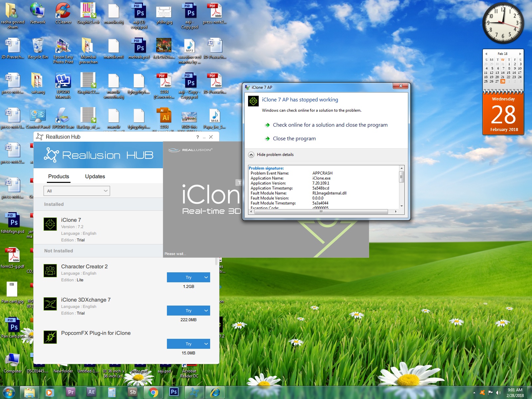Click the iClone 7 product icon in Reallusion Hub
532x399 pixels.
50,224
